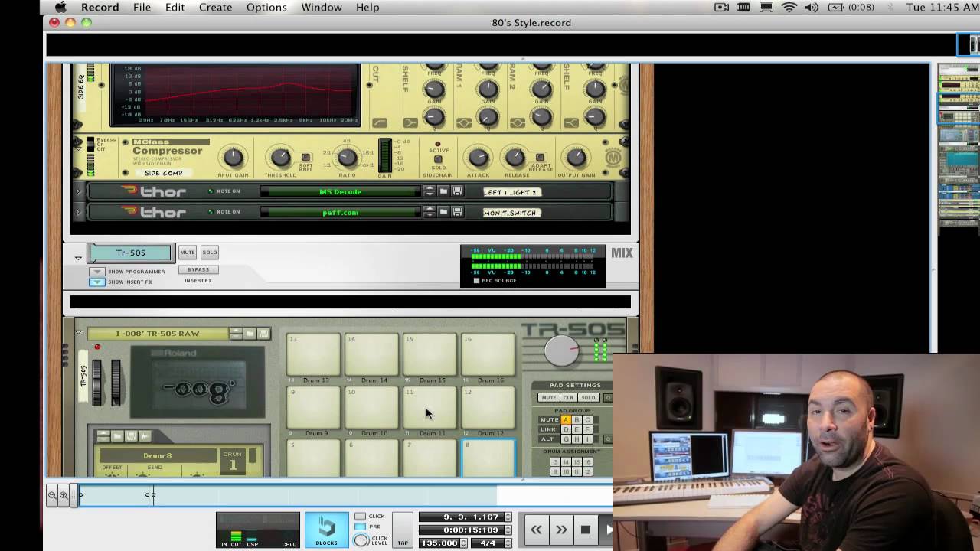Check the Wi-Fi status icon

(x=789, y=8)
